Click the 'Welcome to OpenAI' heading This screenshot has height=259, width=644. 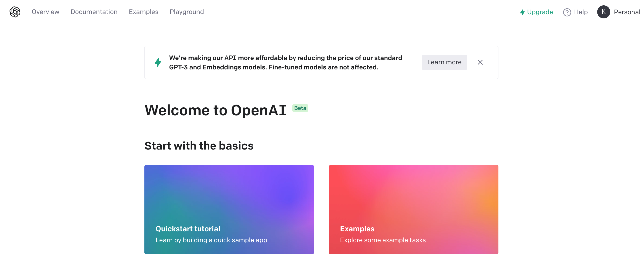pyautogui.click(x=215, y=110)
